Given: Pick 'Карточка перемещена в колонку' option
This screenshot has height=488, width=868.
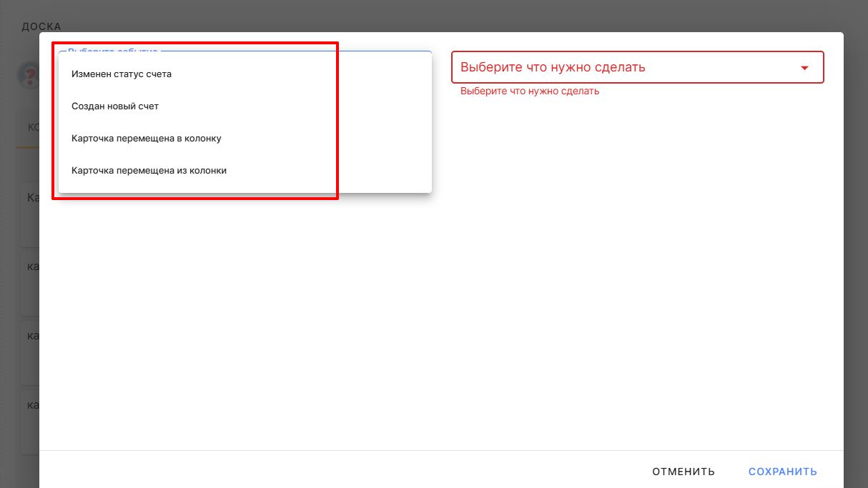Looking at the screenshot, I should pos(245,138).
